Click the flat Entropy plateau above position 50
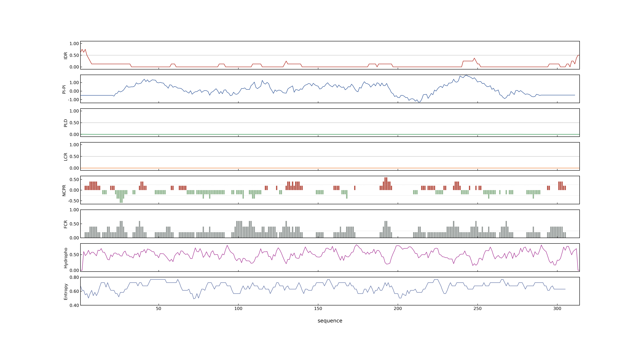The width and height of the screenshot is (644, 343). (158, 279)
